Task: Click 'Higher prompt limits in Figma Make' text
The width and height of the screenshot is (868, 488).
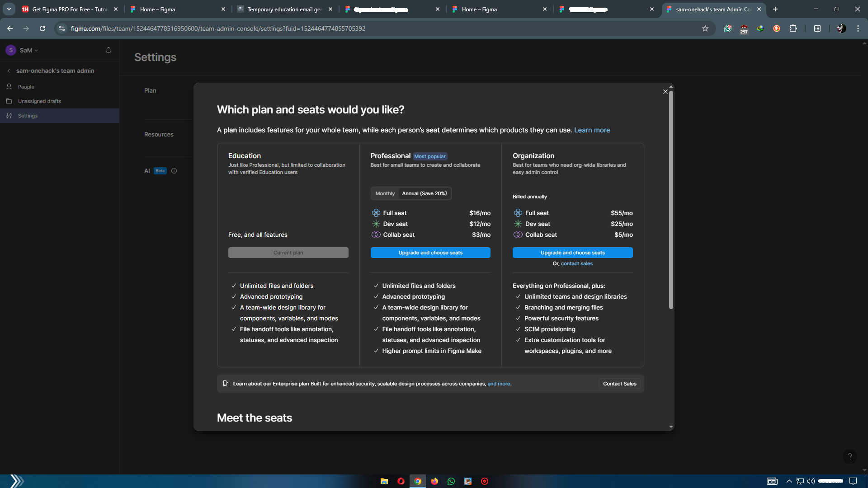Action: point(432,351)
